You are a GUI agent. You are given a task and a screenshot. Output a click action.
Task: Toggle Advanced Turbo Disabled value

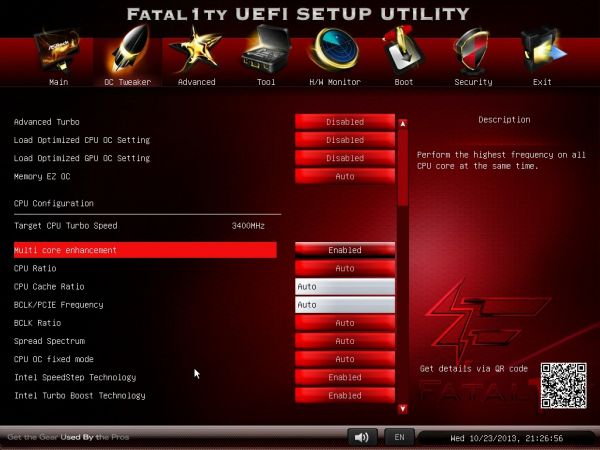click(x=345, y=122)
